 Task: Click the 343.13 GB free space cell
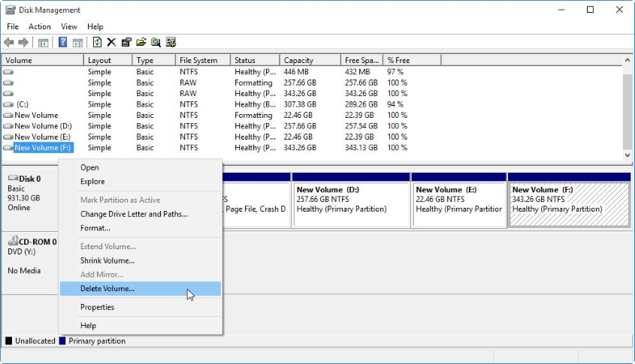point(361,148)
